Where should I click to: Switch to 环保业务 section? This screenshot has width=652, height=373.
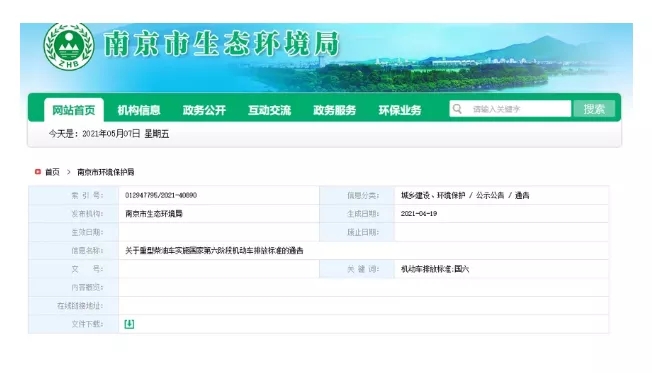click(400, 110)
